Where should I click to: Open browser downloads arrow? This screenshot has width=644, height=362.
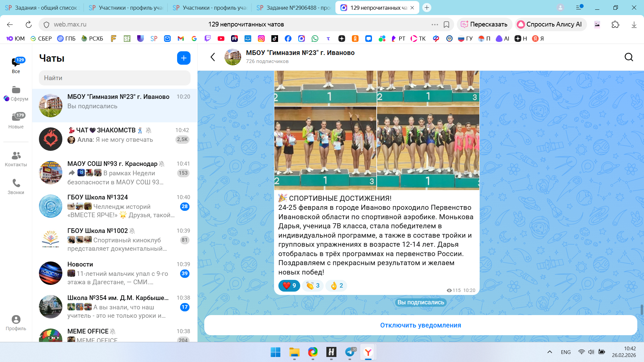click(634, 24)
